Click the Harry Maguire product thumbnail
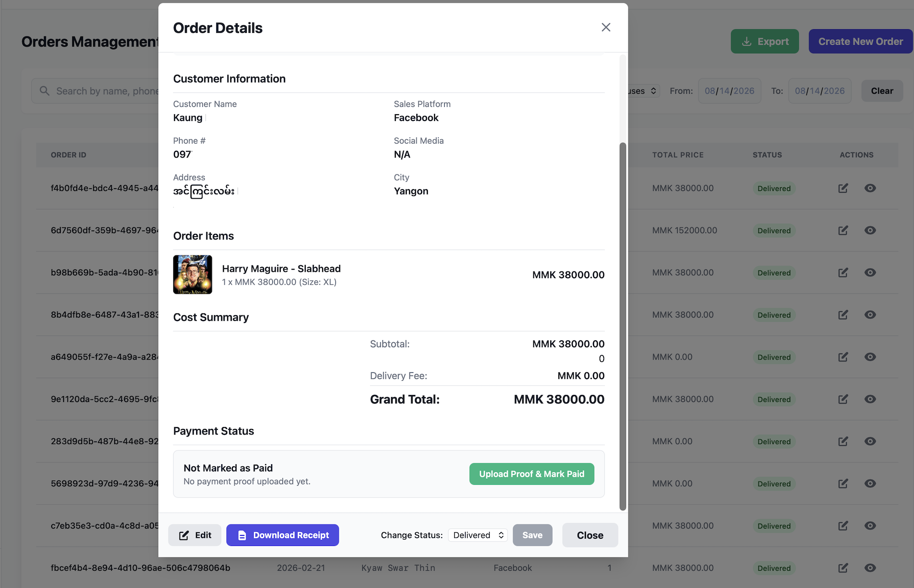The image size is (914, 588). tap(192, 275)
